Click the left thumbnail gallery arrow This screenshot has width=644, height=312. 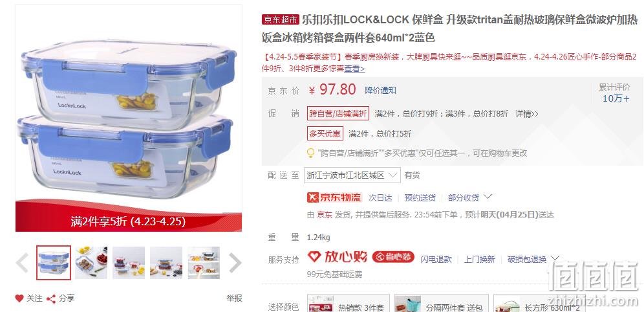[22, 263]
